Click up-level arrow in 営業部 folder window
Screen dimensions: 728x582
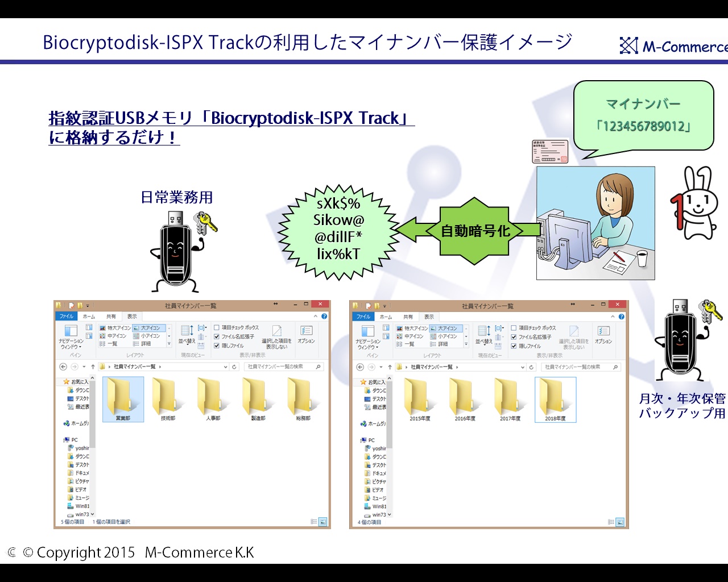click(x=93, y=367)
